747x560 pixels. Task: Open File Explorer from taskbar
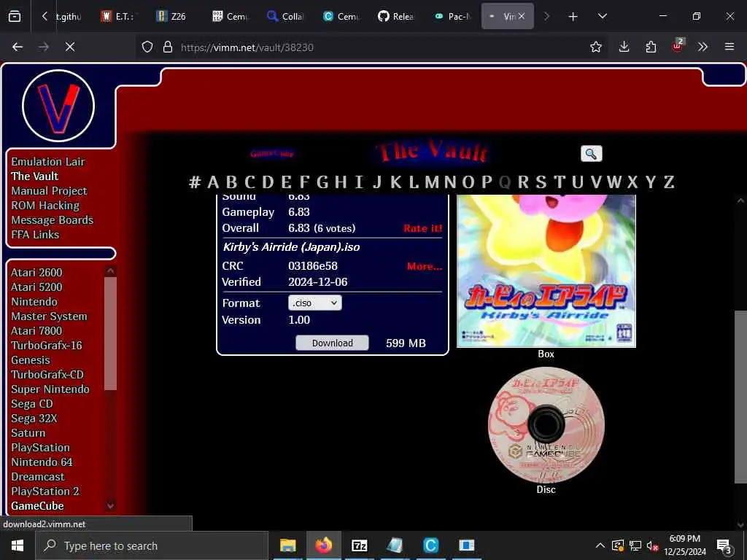pos(287,545)
